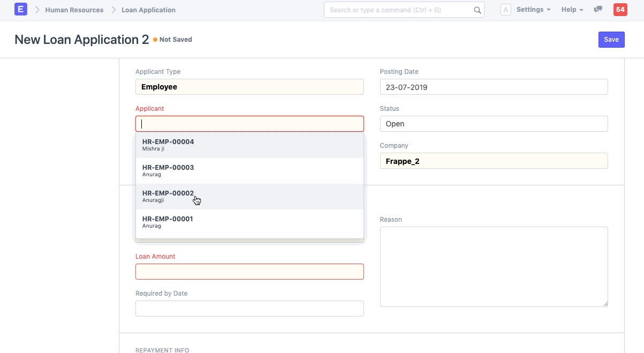Open the chat messages icon
Viewport: 644px width, 353px height.
pos(598,10)
